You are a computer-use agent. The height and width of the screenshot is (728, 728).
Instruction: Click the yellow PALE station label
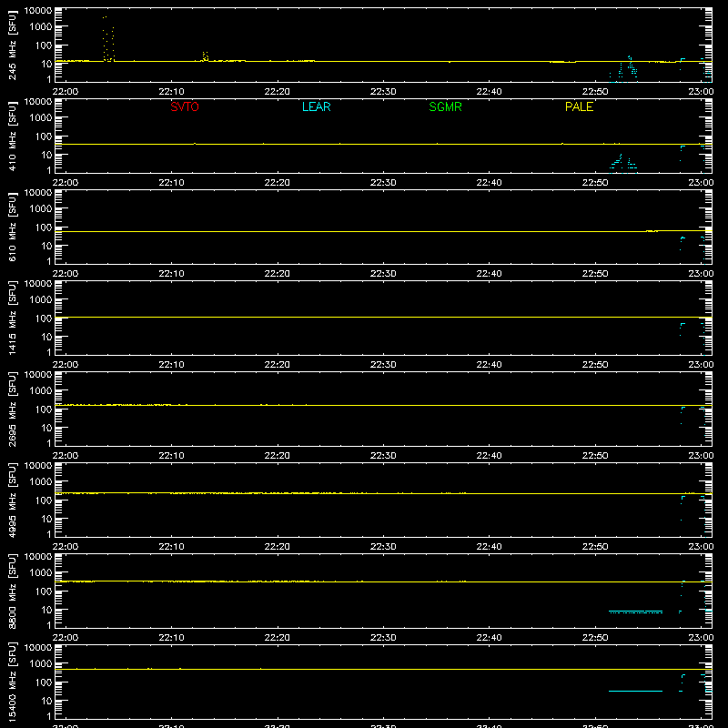point(579,106)
